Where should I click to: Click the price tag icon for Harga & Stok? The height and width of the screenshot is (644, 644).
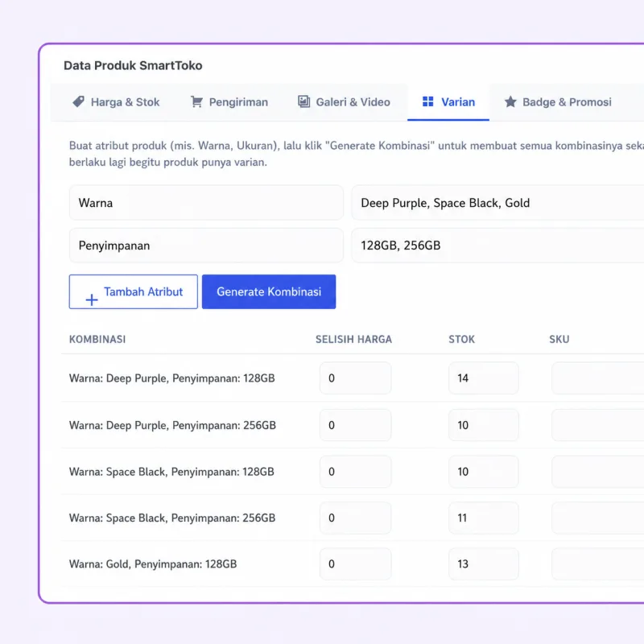click(78, 101)
